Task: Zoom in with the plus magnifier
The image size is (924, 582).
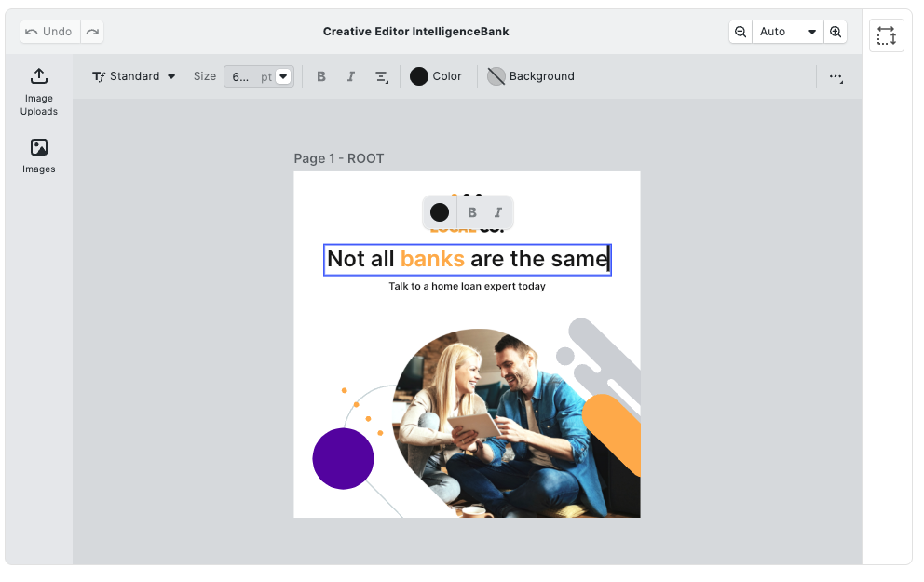Action: pos(836,32)
